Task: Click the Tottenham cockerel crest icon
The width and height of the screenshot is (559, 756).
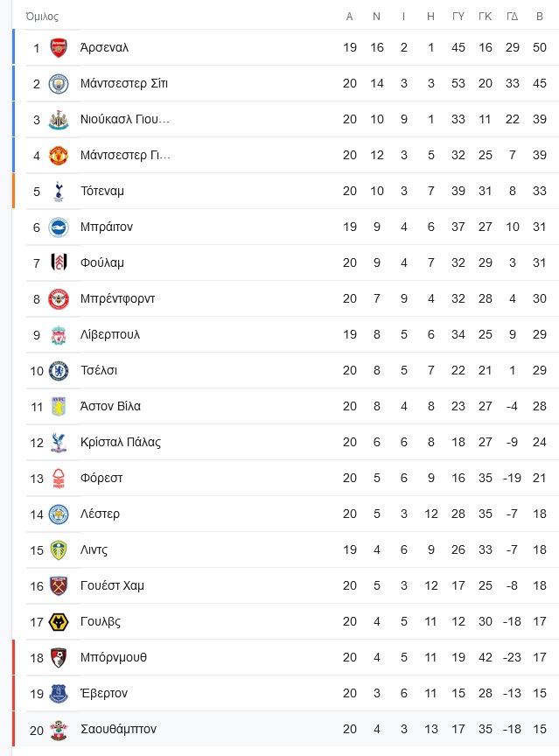Action: (59, 192)
